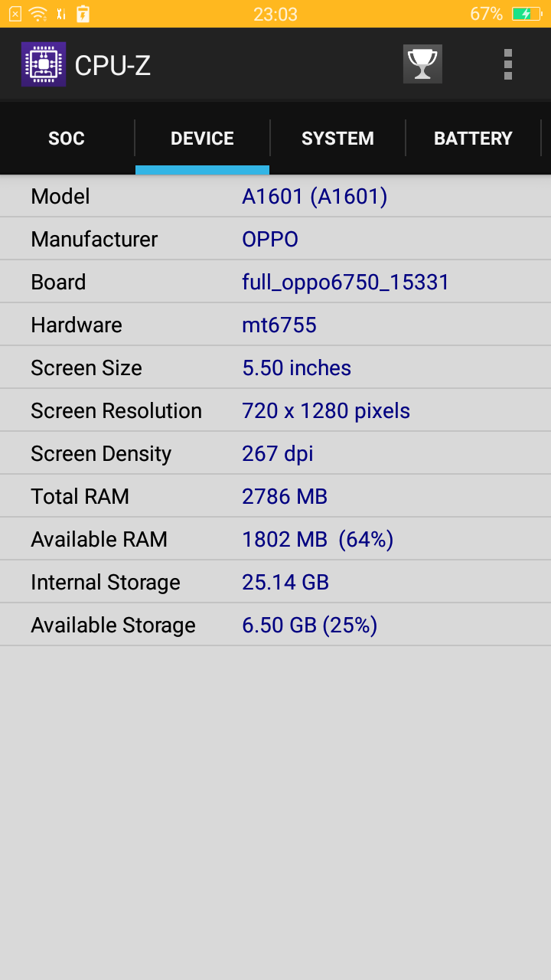
Task: Tap the clipboard status bar icon
Action: (x=83, y=14)
